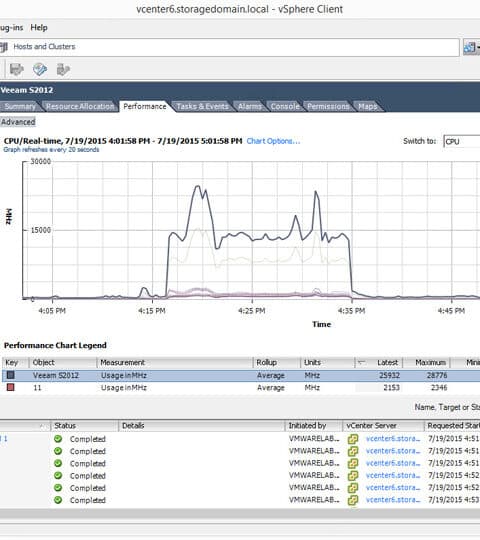Screen dimensions: 480x540
Task: Sort legend by the Units column header
Action: tap(327, 363)
